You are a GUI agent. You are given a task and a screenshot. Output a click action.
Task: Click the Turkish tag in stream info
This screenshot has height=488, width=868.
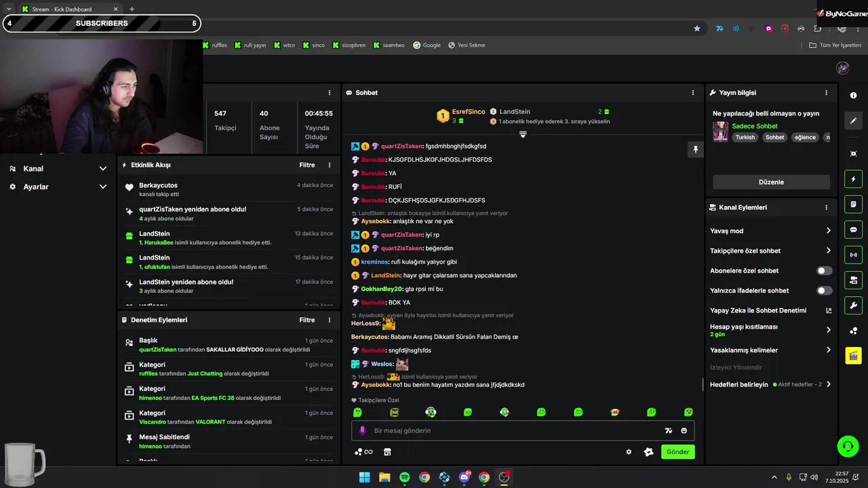tap(745, 137)
